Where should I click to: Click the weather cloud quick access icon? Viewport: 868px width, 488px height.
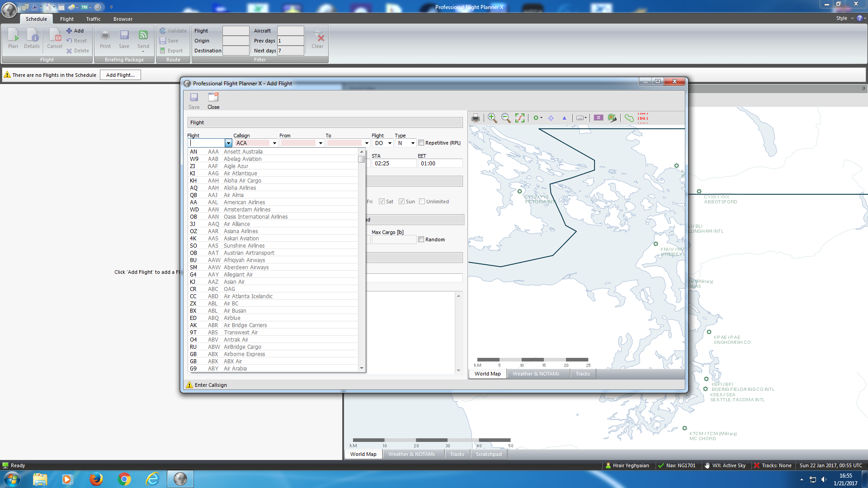pos(71,7)
